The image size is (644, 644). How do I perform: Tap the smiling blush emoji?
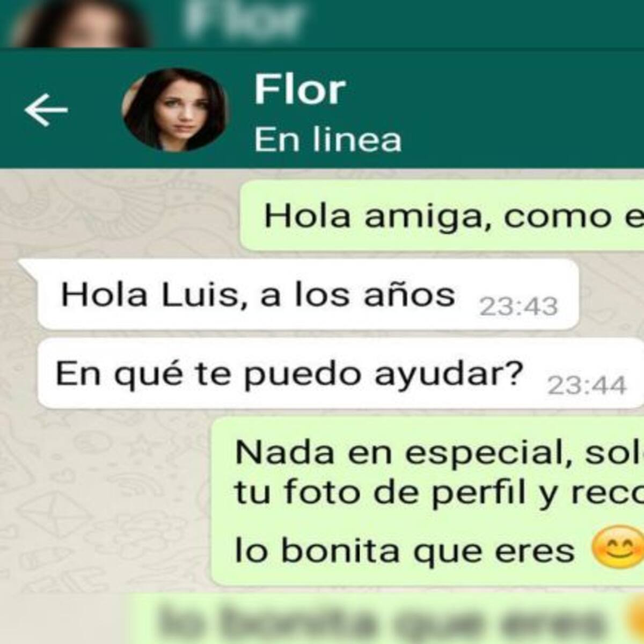[617, 547]
